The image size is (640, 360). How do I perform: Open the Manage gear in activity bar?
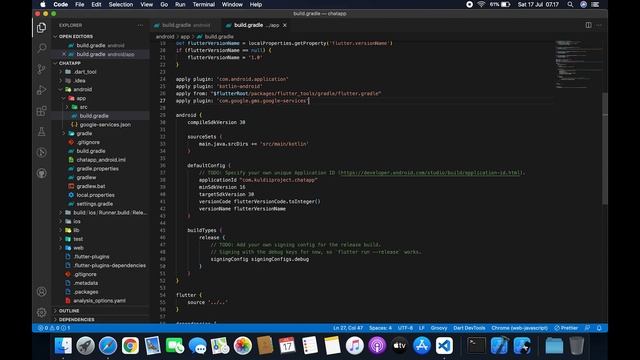(x=42, y=312)
